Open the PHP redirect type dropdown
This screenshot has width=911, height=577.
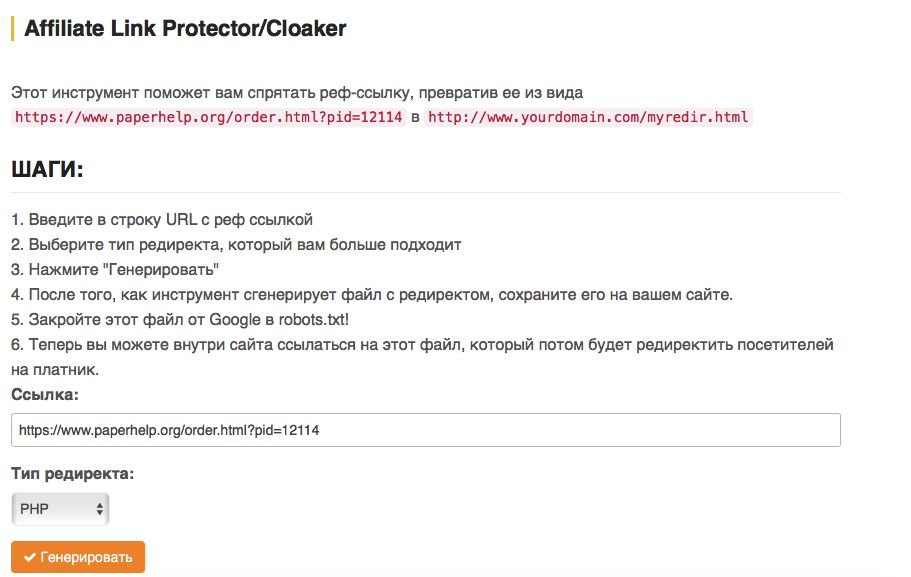pyautogui.click(x=60, y=509)
